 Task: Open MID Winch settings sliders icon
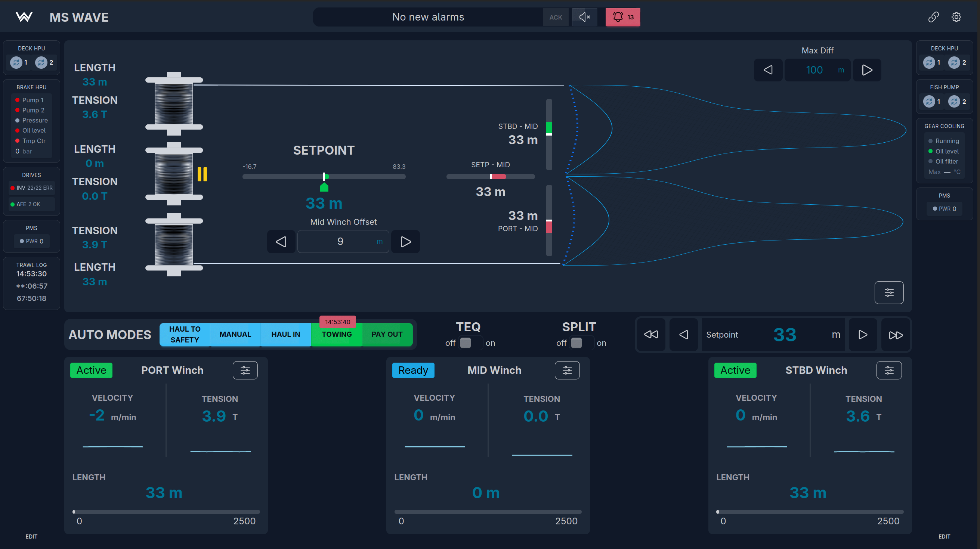pos(567,370)
